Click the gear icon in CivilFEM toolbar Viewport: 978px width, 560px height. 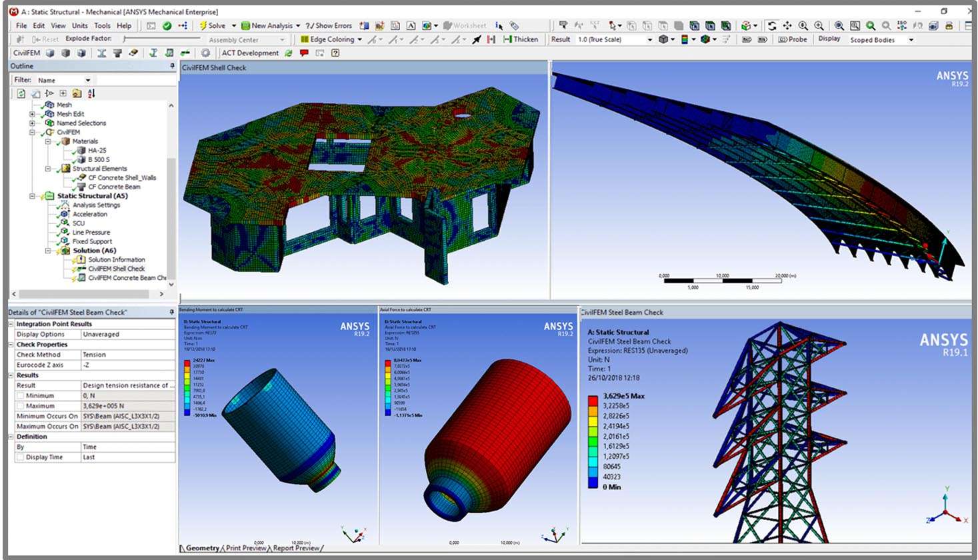[205, 53]
